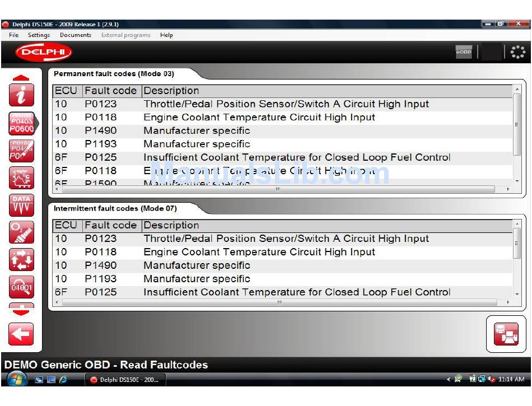The image size is (532, 406).
Task: Select P0125 row in Permanent fault codes
Action: [283, 158]
